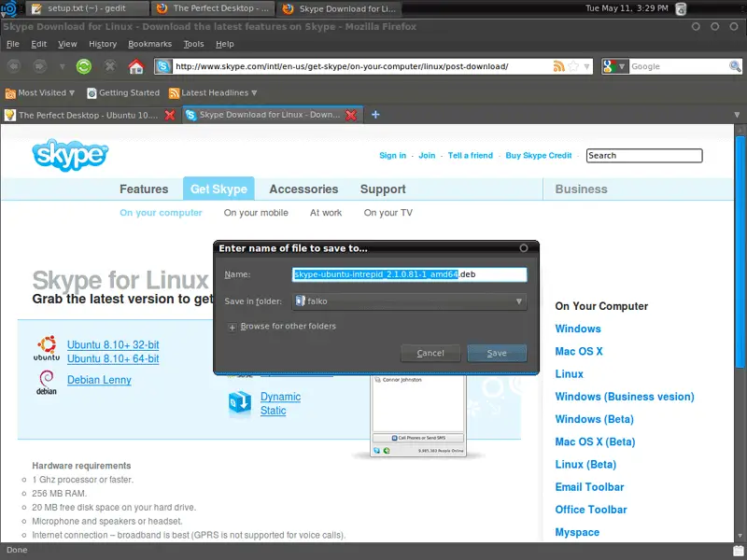Click the Dynamic download link

pos(280,397)
